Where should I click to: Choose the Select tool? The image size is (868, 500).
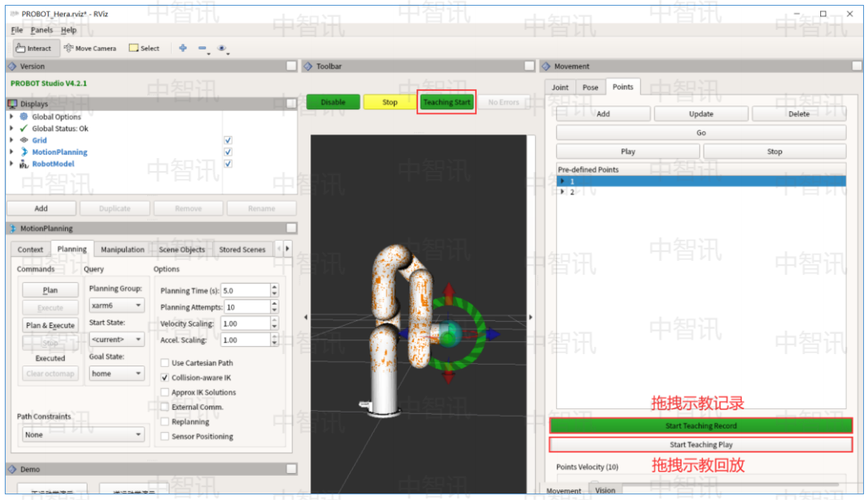click(x=144, y=48)
